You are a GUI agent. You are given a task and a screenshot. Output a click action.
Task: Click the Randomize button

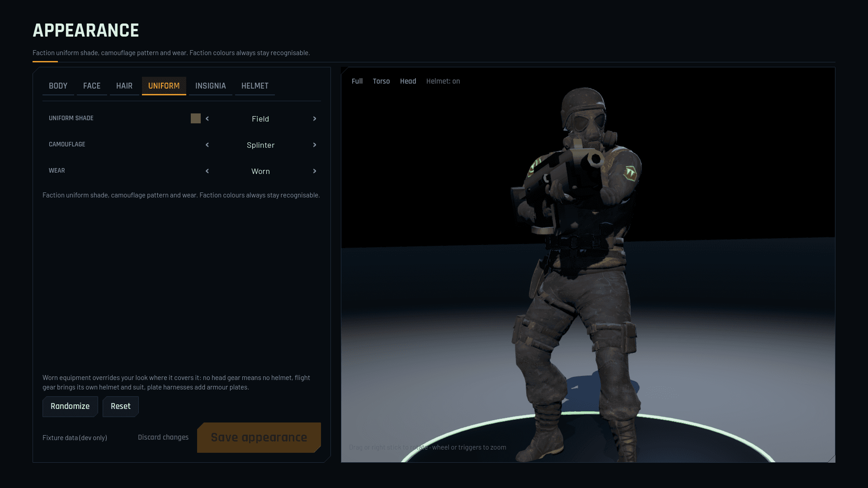click(x=70, y=406)
